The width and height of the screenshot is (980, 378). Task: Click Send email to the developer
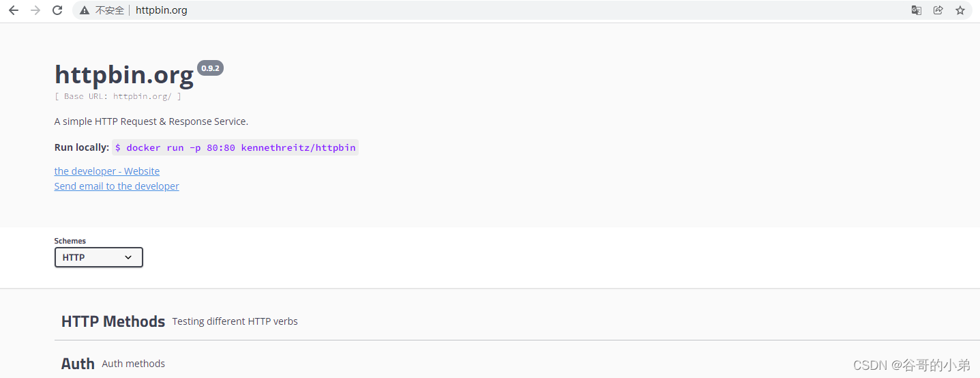[x=117, y=186]
